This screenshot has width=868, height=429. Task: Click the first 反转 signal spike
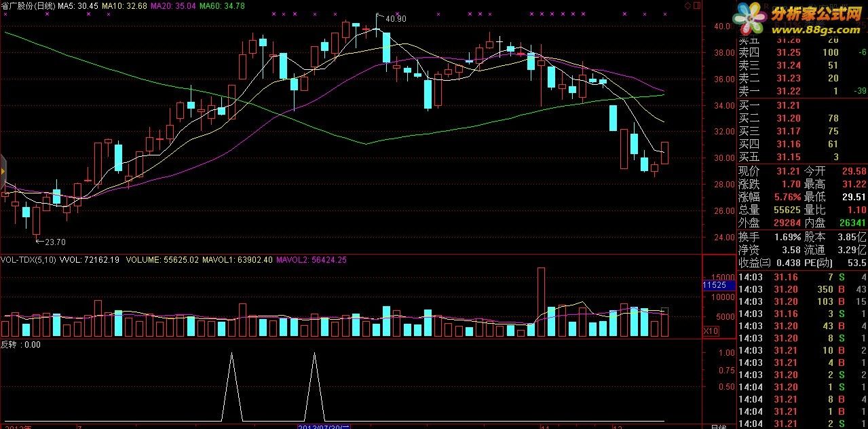(232, 386)
